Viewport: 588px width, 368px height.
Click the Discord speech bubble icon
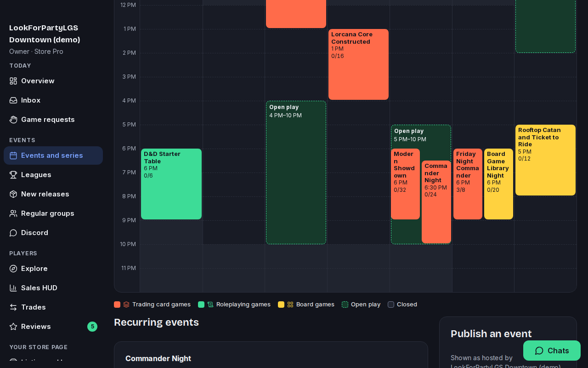point(13,233)
